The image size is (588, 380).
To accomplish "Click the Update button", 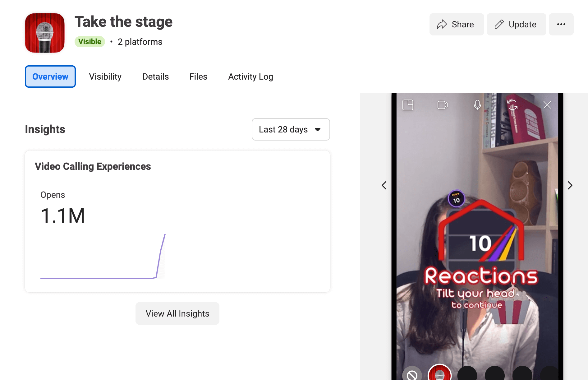I will [x=516, y=24].
